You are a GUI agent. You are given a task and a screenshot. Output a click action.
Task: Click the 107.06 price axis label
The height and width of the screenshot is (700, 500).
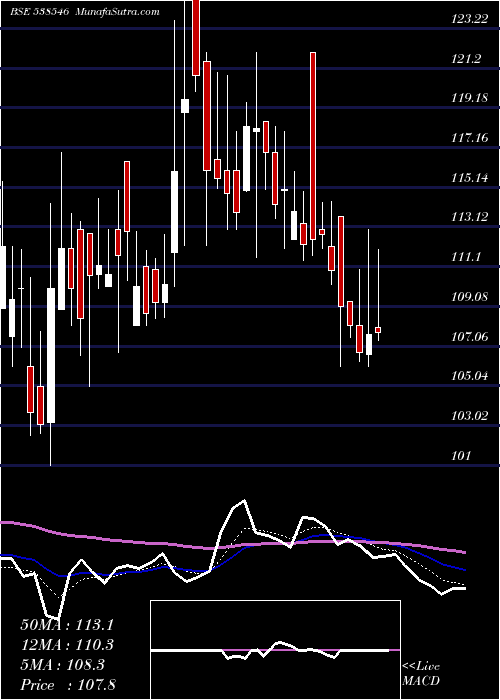coord(470,336)
